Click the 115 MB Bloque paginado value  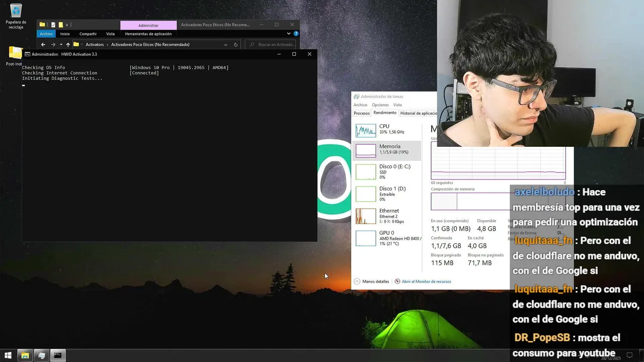coord(442,263)
